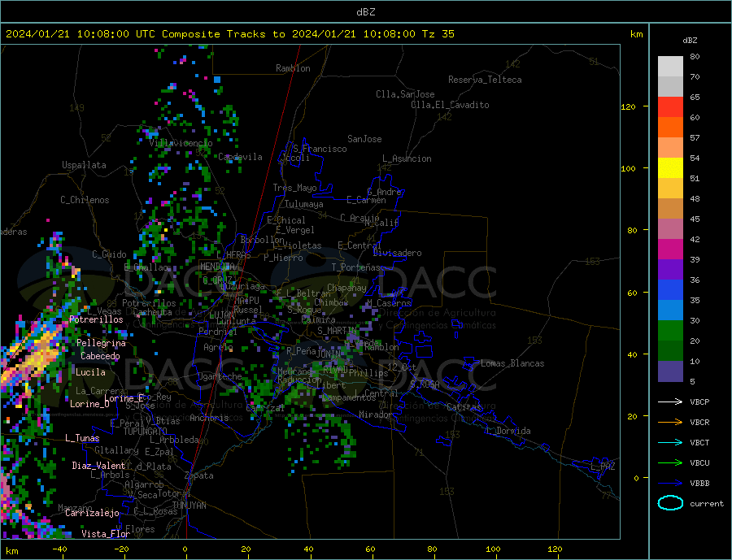
Task: Click the Clla.El_Cavadito place label
Action: [x=450, y=105]
